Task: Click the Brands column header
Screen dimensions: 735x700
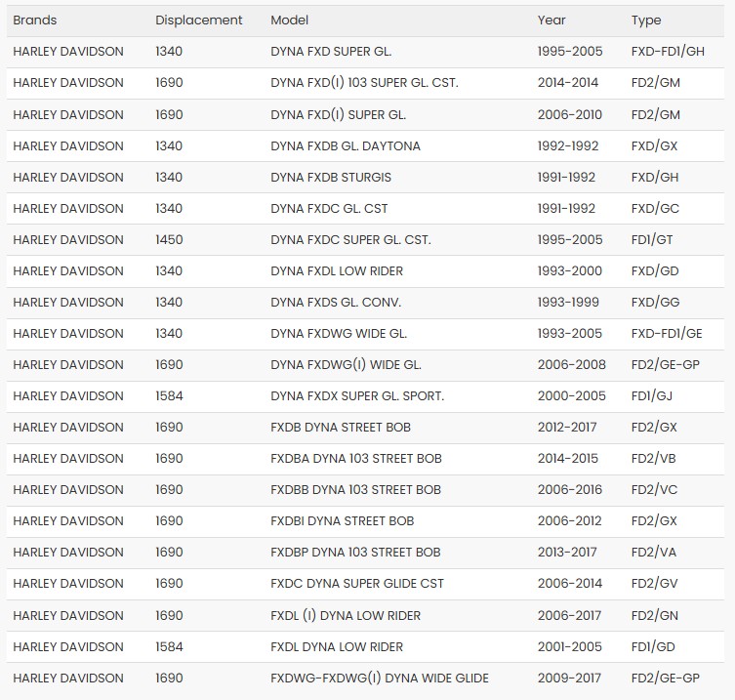Action: (x=35, y=21)
